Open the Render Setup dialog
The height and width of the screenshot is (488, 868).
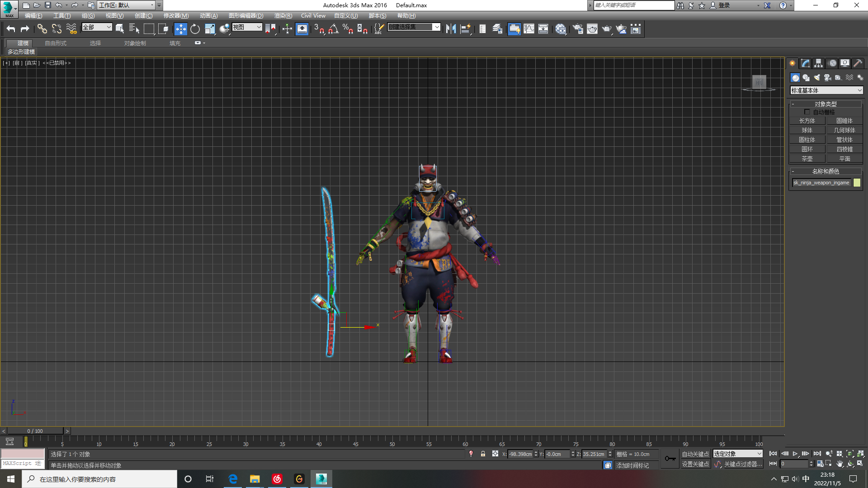pos(578,29)
